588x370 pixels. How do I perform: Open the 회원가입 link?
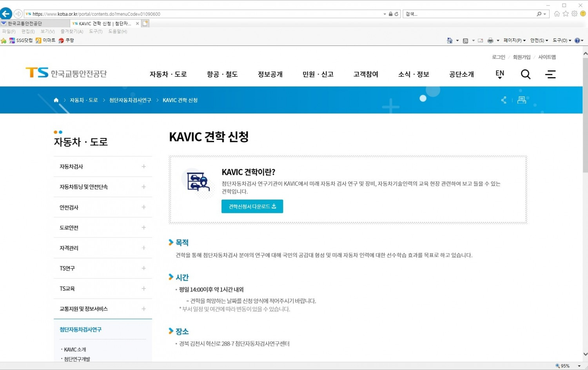pyautogui.click(x=521, y=57)
